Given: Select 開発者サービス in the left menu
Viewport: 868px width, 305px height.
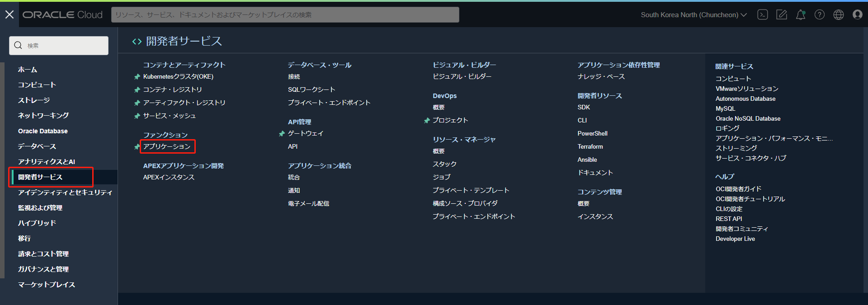Looking at the screenshot, I should [40, 177].
